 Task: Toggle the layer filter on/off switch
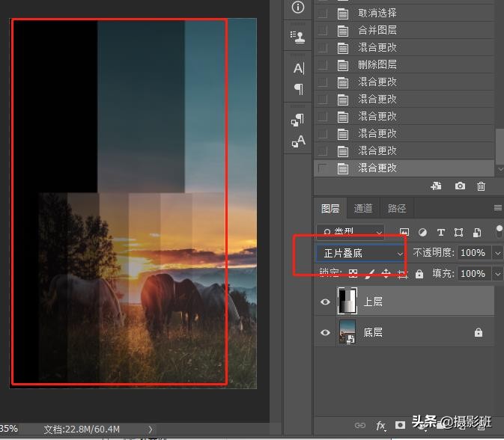pos(500,231)
